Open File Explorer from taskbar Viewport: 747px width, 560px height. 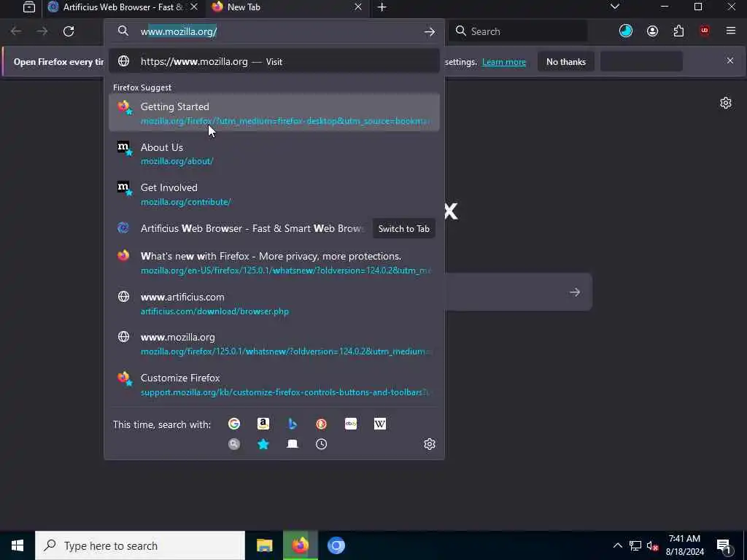click(264, 545)
